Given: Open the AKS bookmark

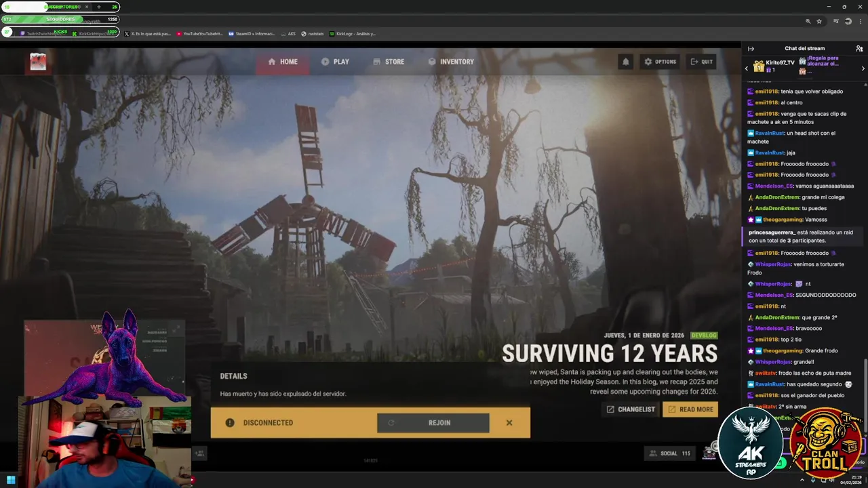Looking at the screenshot, I should [288, 33].
